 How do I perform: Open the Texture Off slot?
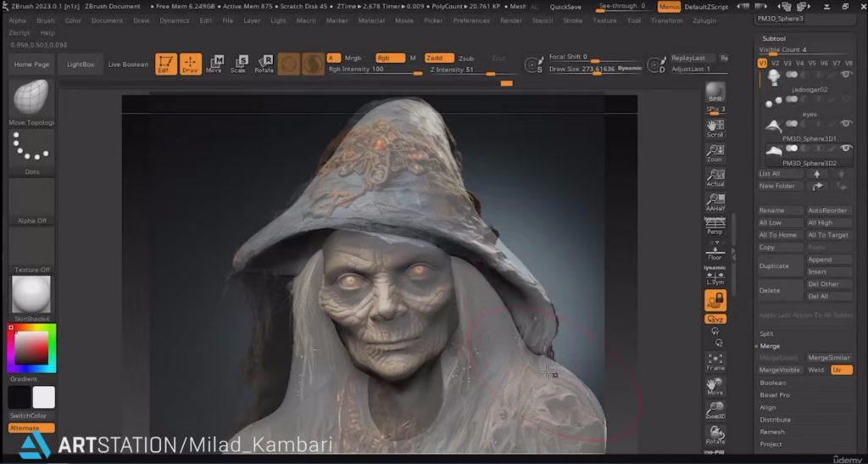point(31,246)
